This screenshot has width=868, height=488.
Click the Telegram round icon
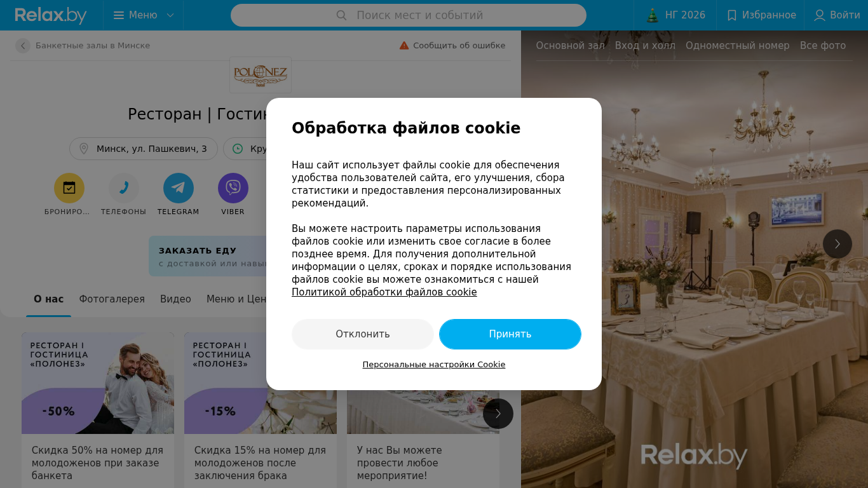[179, 188]
